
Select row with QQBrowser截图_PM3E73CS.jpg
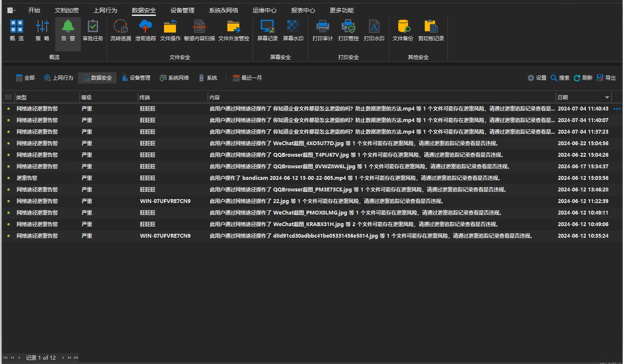(x=312, y=190)
